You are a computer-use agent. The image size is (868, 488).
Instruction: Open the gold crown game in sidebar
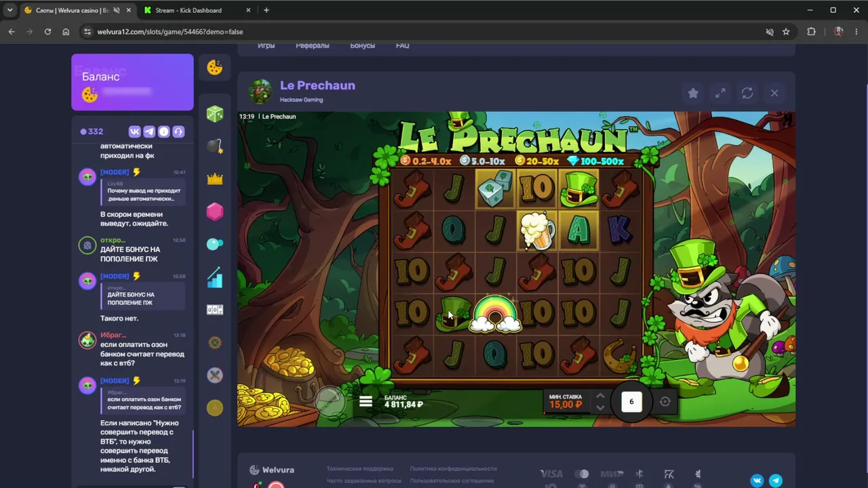[x=215, y=179]
